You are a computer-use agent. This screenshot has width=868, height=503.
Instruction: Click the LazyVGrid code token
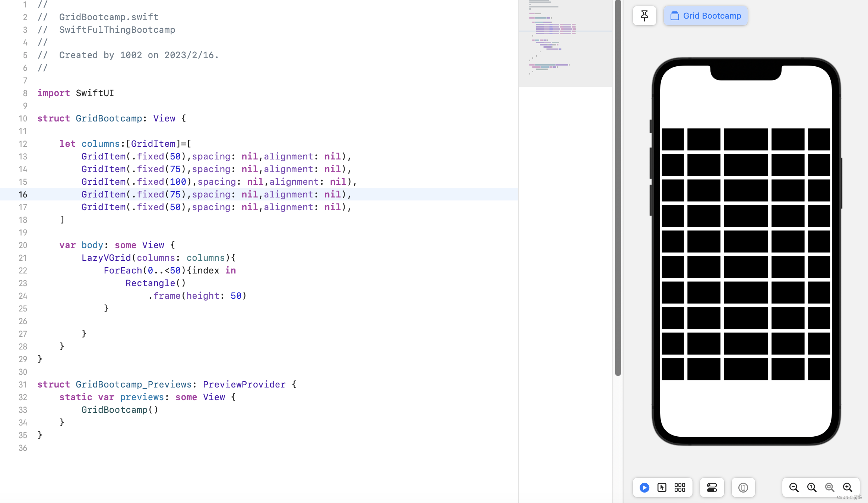click(x=106, y=258)
